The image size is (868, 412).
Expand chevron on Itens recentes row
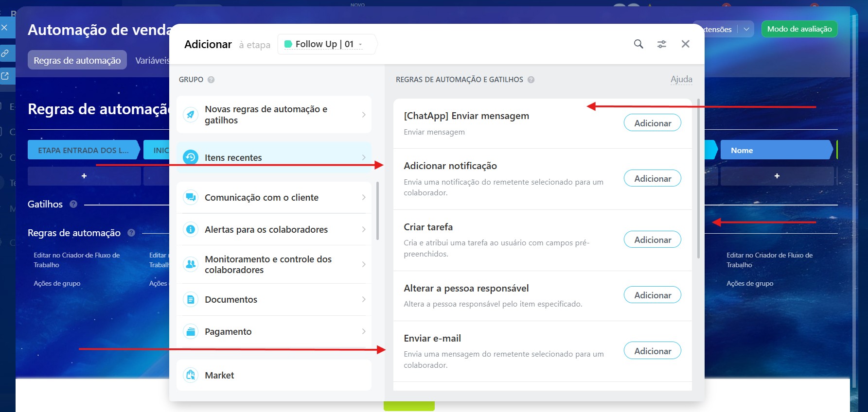point(364,157)
